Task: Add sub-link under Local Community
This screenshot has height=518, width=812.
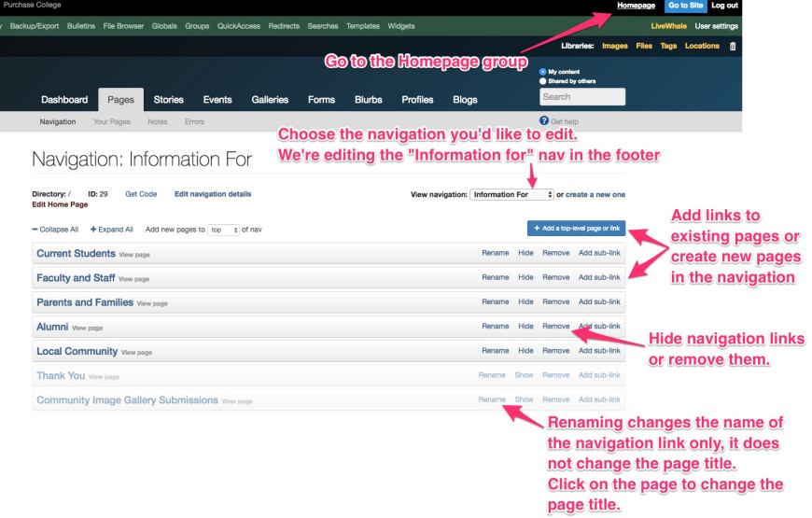Action: click(x=599, y=351)
